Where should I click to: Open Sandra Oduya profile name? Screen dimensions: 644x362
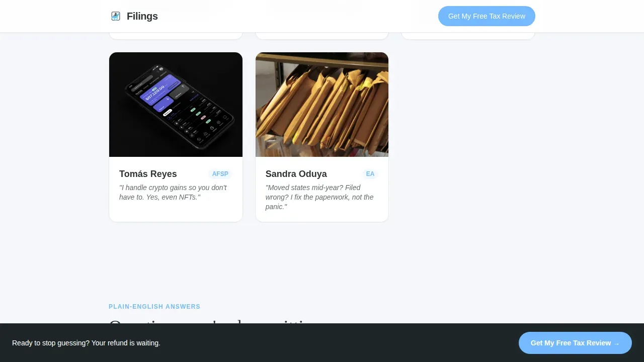(296, 174)
